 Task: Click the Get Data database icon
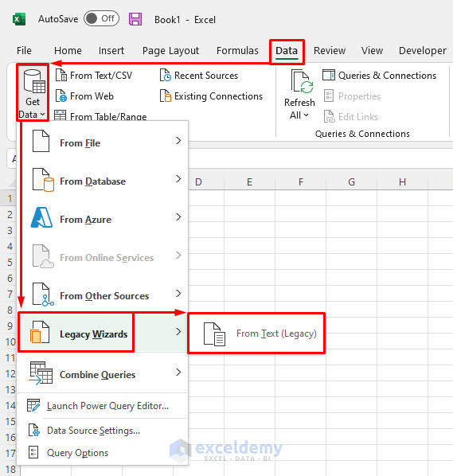coord(34,81)
